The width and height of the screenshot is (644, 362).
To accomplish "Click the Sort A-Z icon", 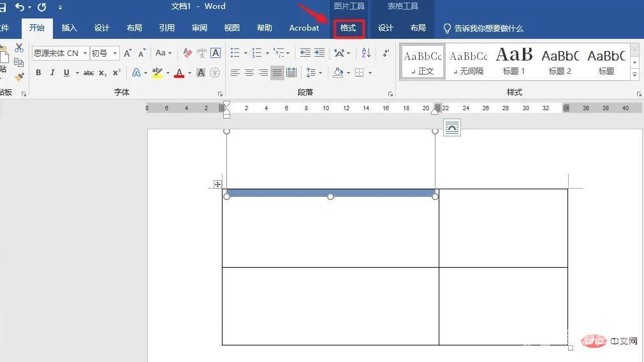I will click(366, 53).
